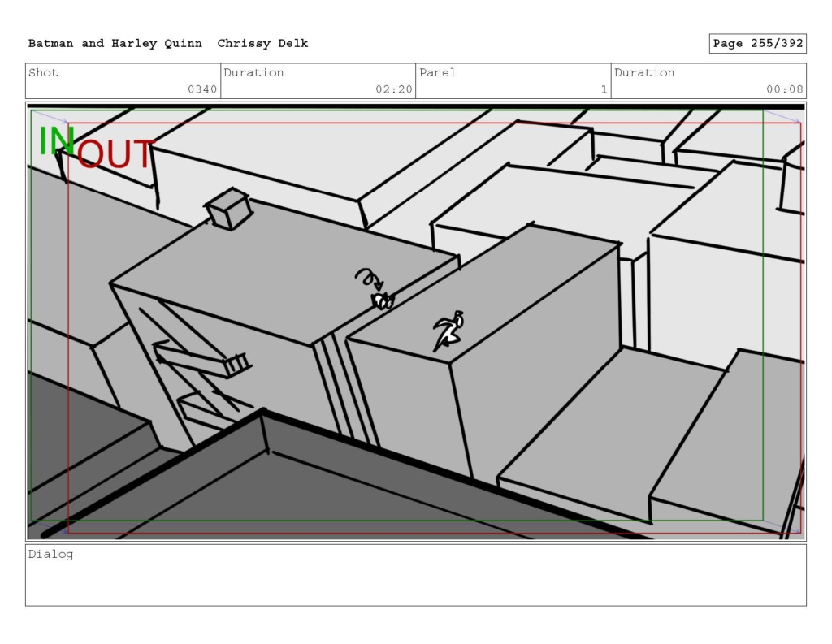Click the 'Panel' field label
832x644 pixels.
coord(437,72)
